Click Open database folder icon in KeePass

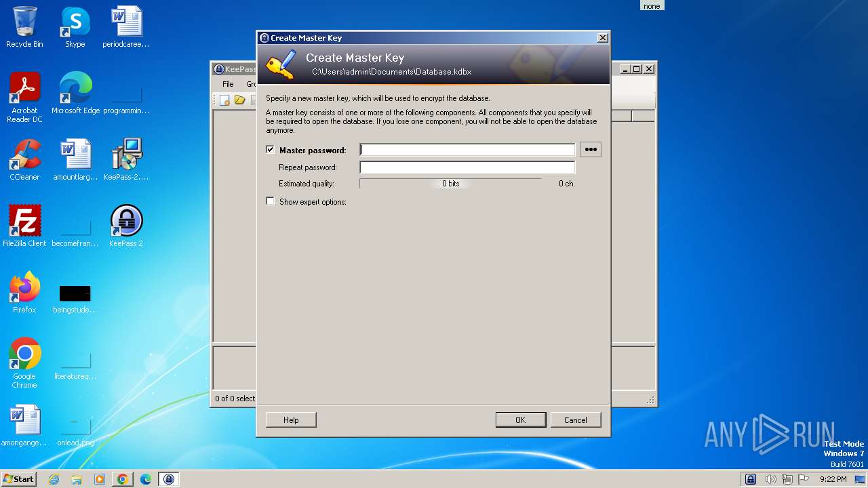coord(239,100)
